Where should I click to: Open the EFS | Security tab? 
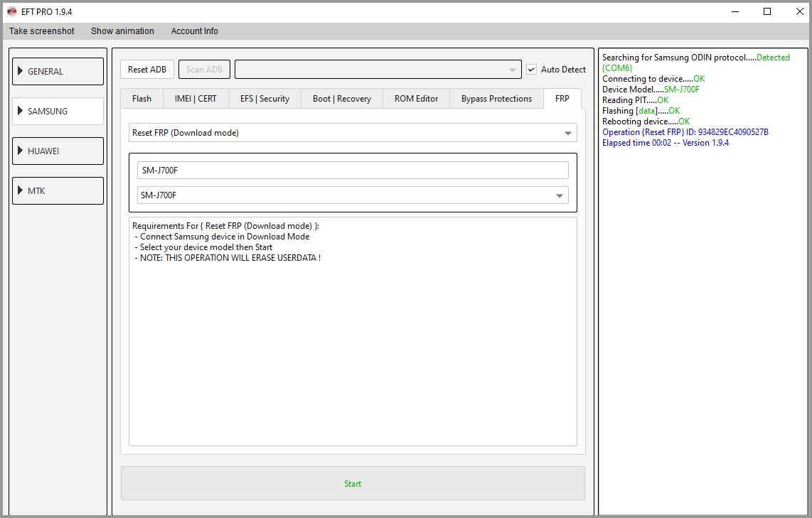tap(265, 99)
